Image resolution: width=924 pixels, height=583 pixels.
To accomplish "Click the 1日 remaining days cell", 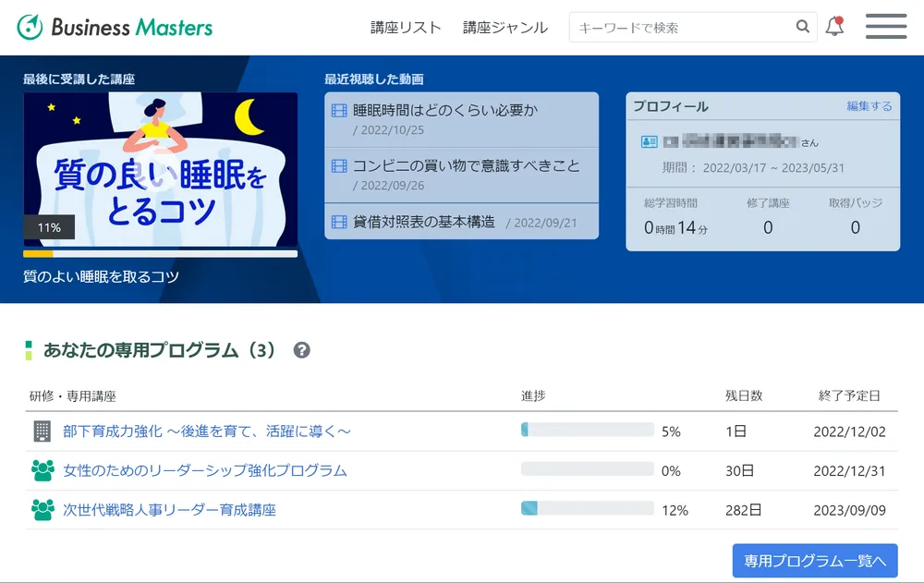I will tap(736, 431).
